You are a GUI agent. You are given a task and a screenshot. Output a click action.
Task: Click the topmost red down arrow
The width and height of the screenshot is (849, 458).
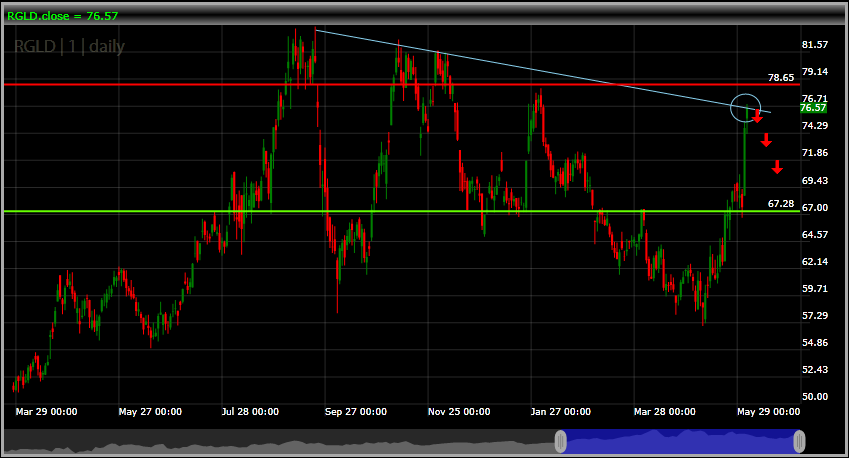(757, 117)
